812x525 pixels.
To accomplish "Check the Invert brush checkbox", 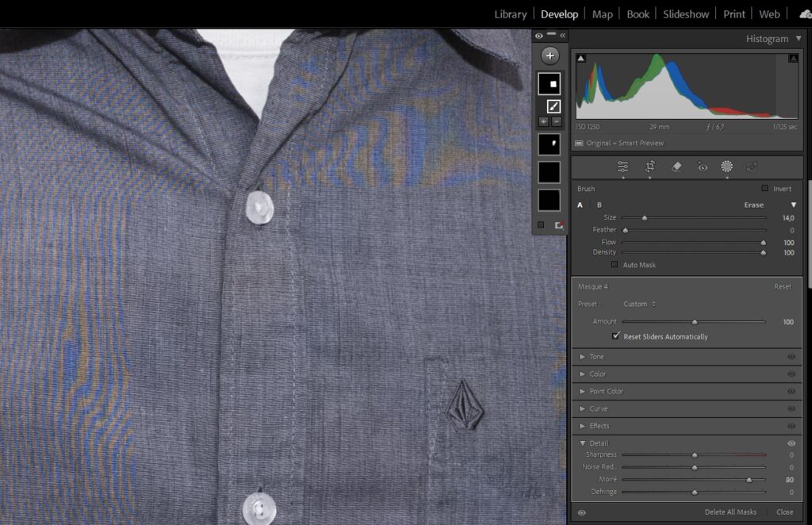I will [764, 189].
